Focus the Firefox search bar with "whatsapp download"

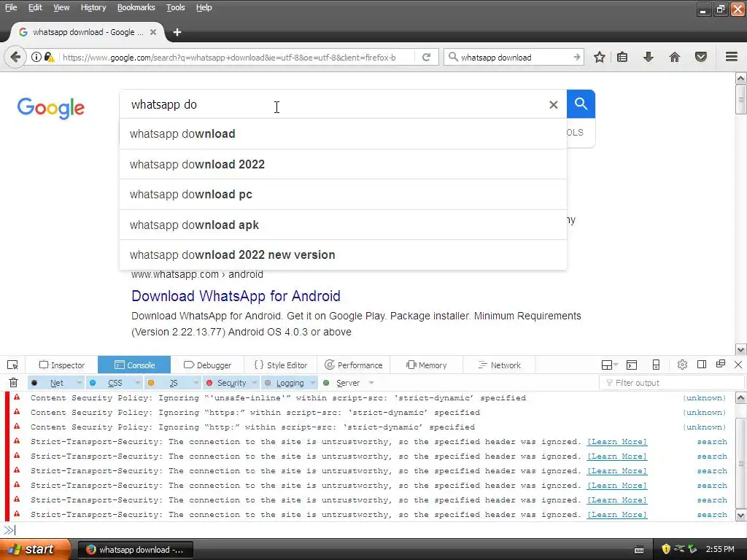click(514, 57)
